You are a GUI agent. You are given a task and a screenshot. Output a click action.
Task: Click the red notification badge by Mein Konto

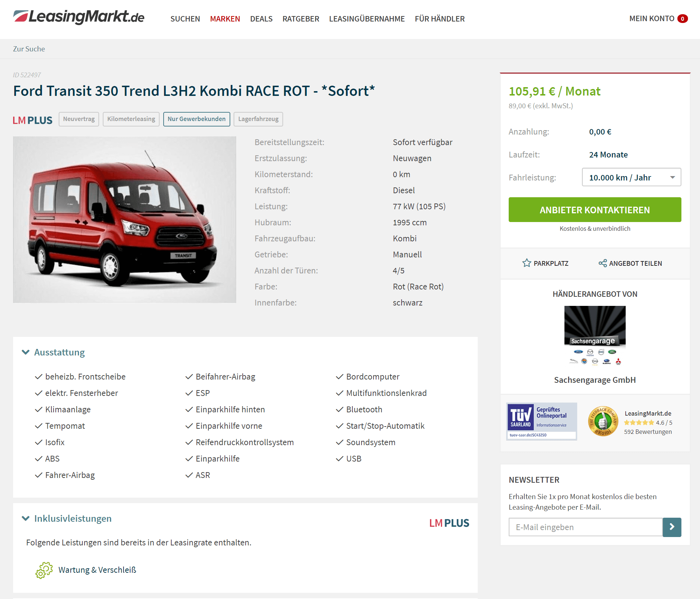pyautogui.click(x=683, y=19)
